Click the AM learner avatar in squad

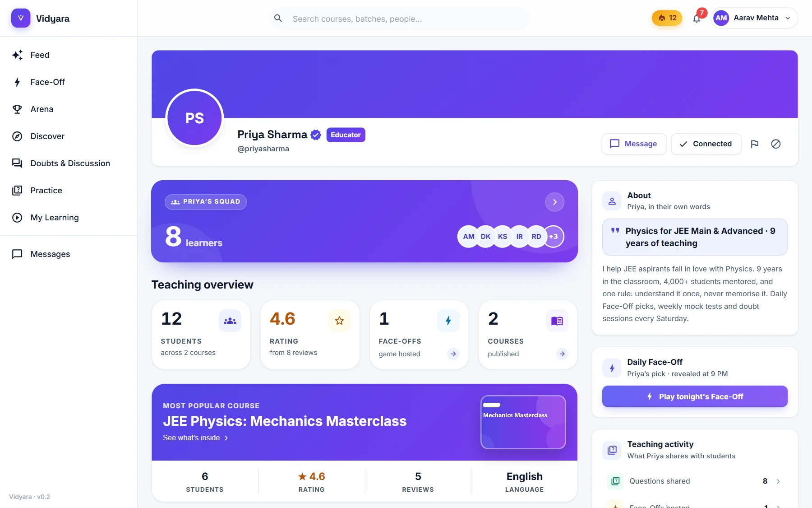coord(469,237)
